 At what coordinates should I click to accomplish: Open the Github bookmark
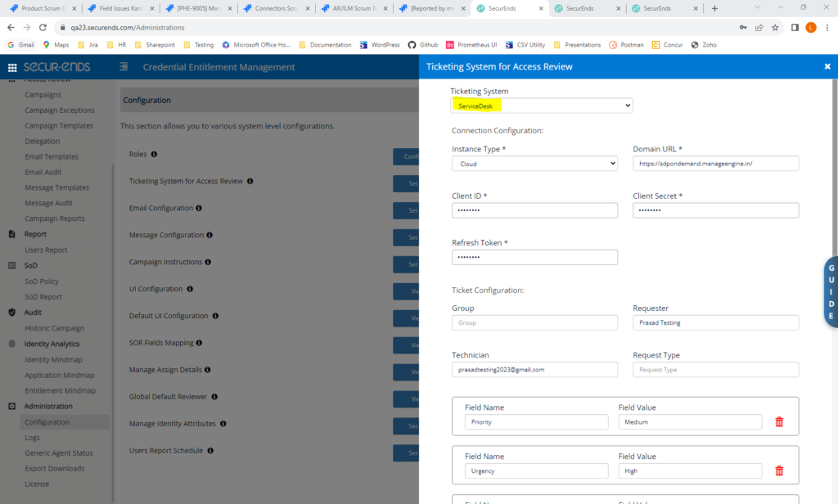coord(423,45)
